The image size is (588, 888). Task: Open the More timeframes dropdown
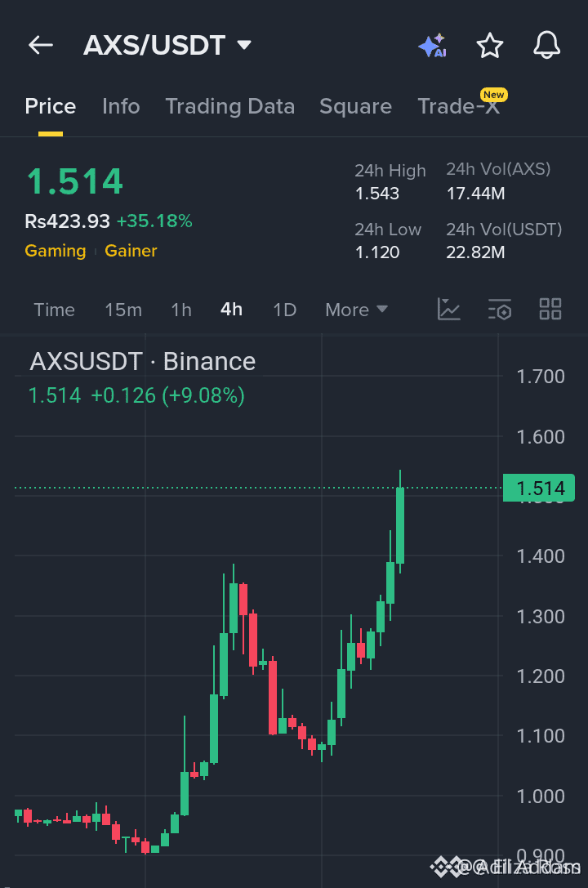[356, 310]
